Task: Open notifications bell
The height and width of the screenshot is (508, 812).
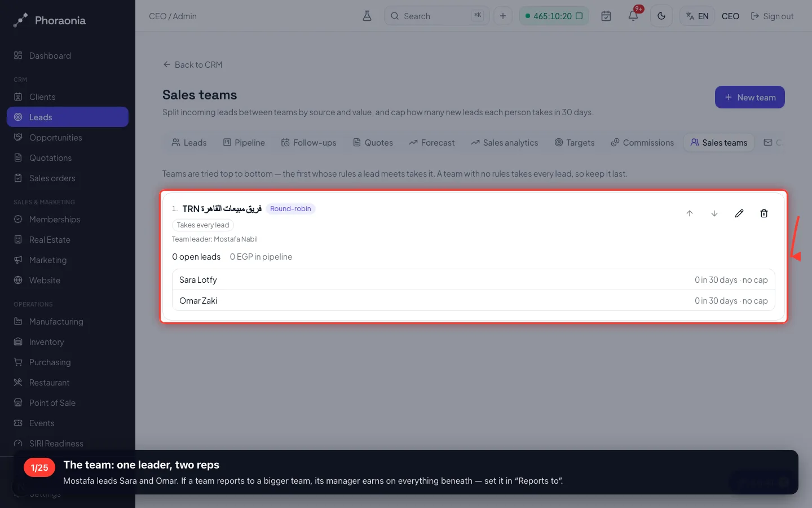Action: point(633,16)
